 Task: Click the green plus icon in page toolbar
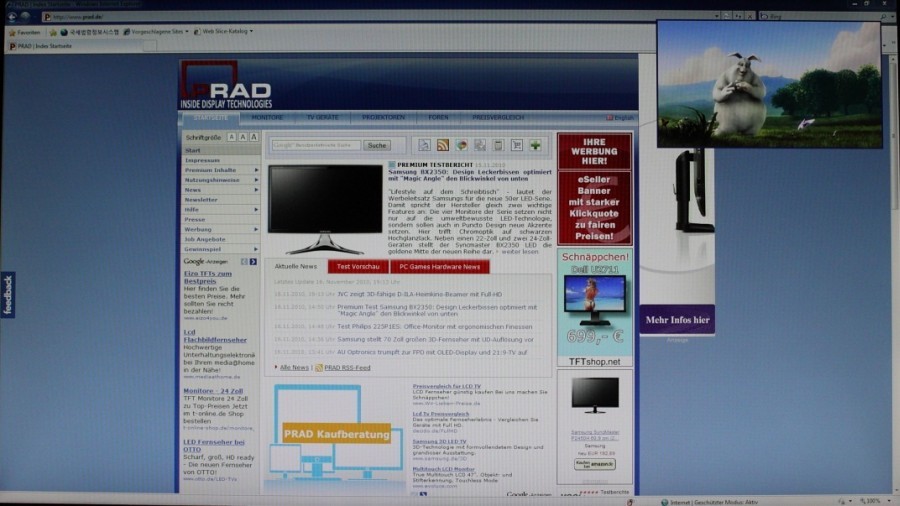coord(535,145)
